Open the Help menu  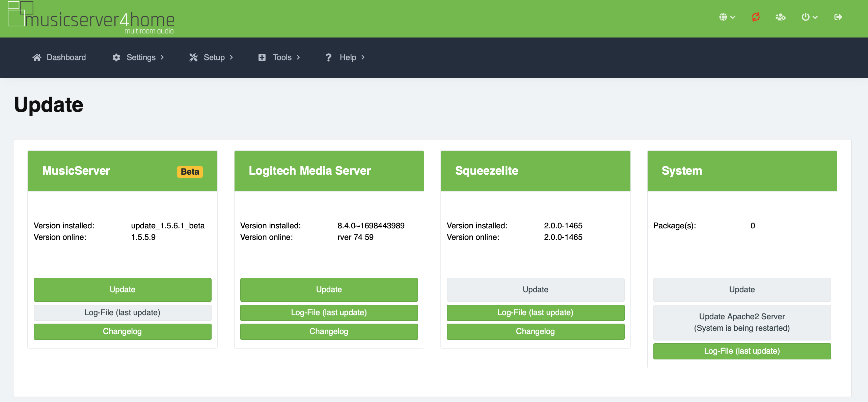348,57
